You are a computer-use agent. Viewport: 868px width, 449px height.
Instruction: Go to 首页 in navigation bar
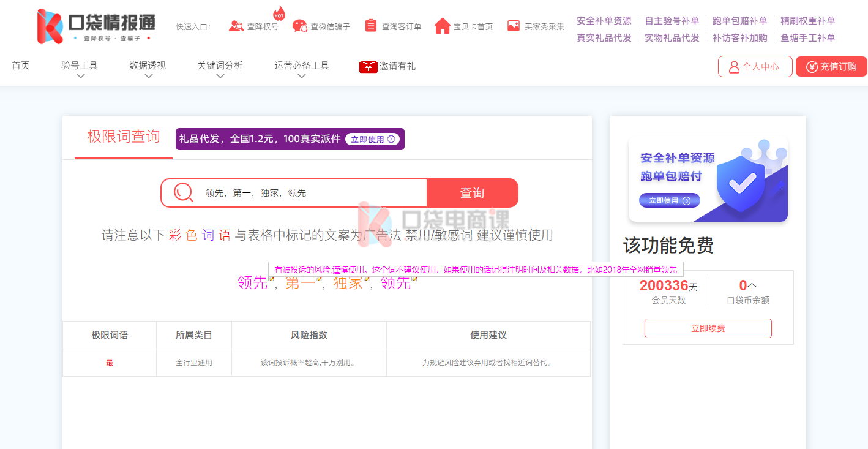tap(21, 66)
